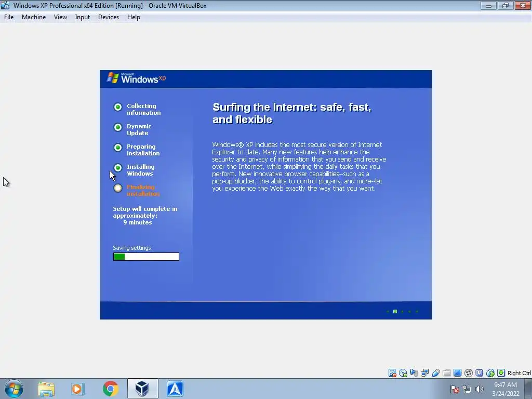The width and height of the screenshot is (532, 399).
Task: Click the Internet Explorer description paragraph
Action: tap(299, 167)
